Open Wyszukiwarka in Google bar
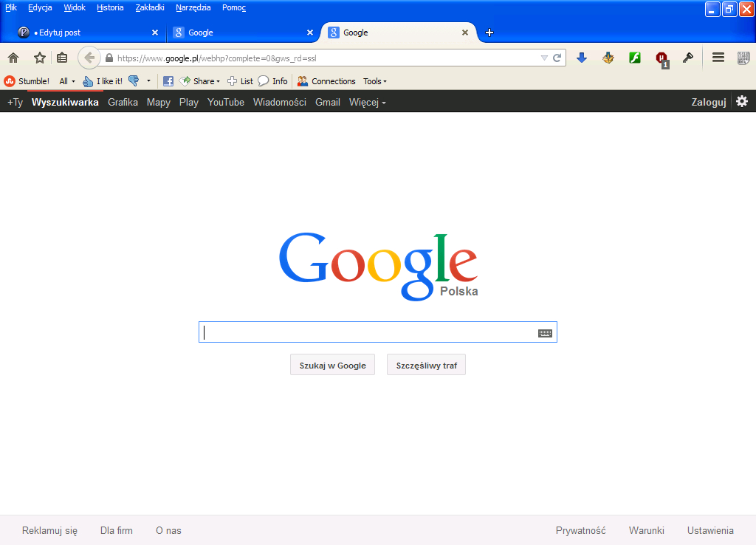756x545 pixels. pyautogui.click(x=65, y=102)
